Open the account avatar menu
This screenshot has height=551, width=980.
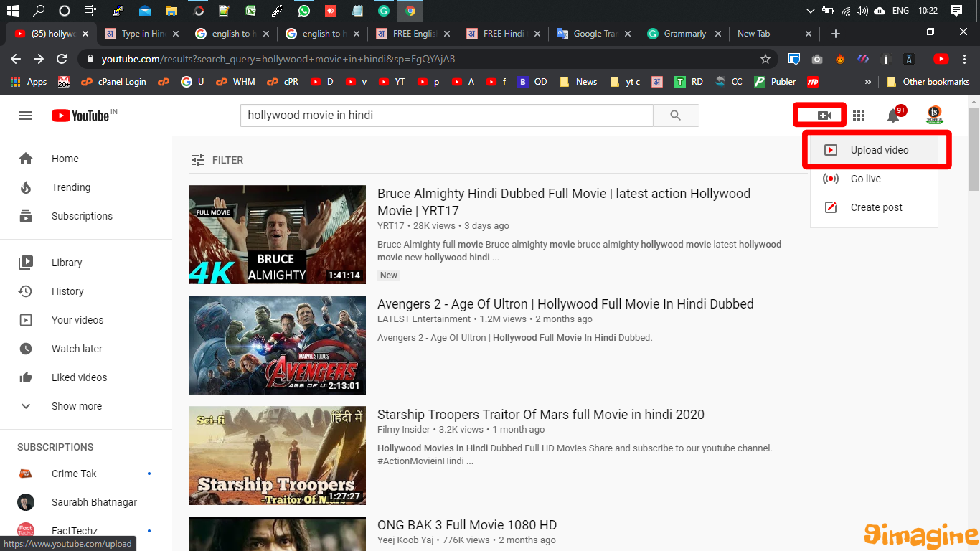[x=934, y=115]
